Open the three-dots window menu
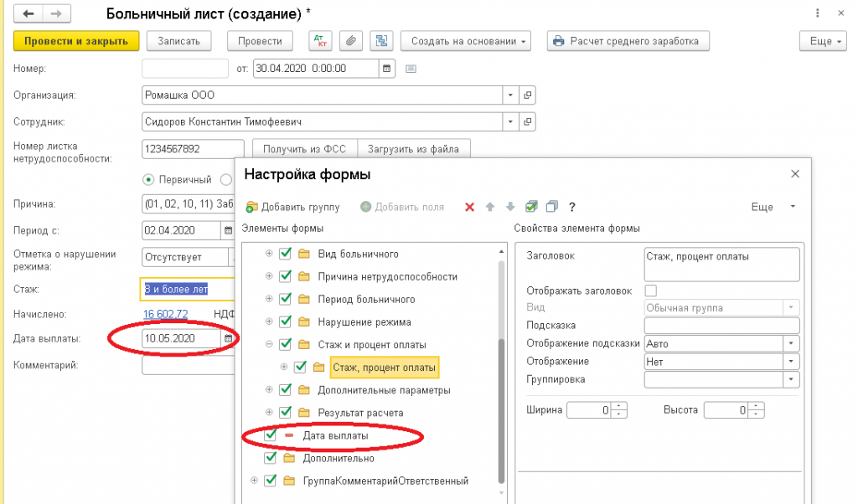Screen dimensions: 858x504 [818, 13]
